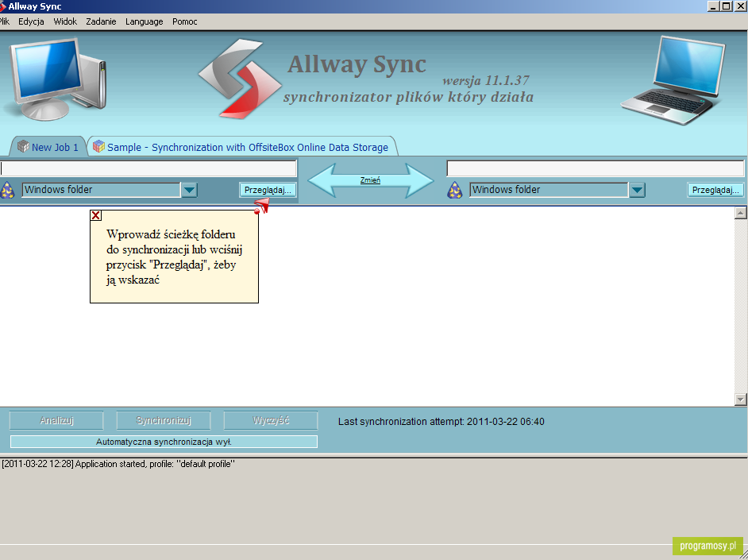Maximize the Allway Sync window
Screen dimensions: 748x560
[726, 6]
